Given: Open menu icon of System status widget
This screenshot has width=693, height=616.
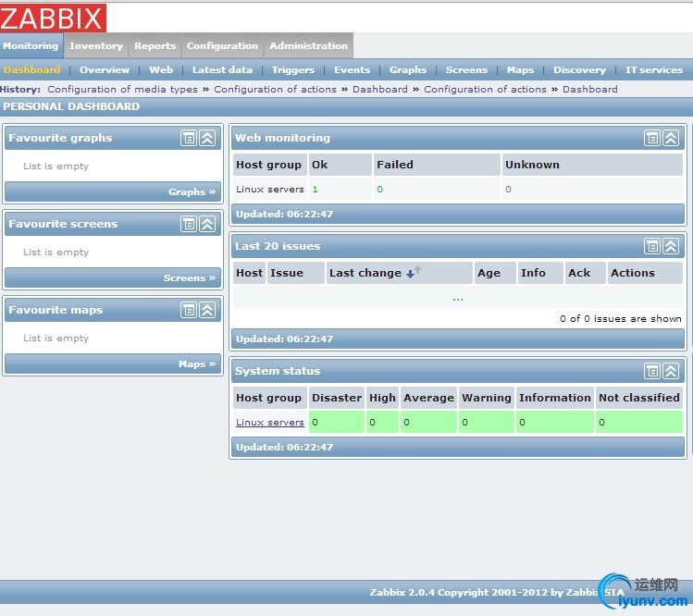Looking at the screenshot, I should point(652,371).
